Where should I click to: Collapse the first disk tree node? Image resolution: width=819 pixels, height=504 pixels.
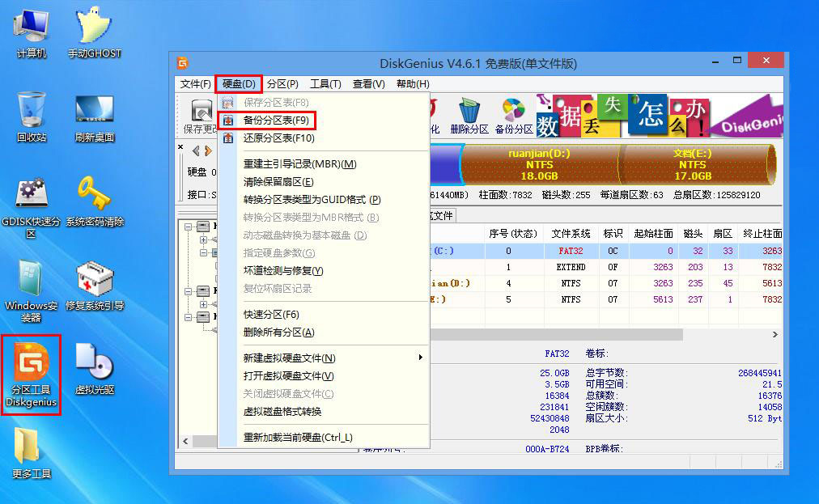(188, 227)
